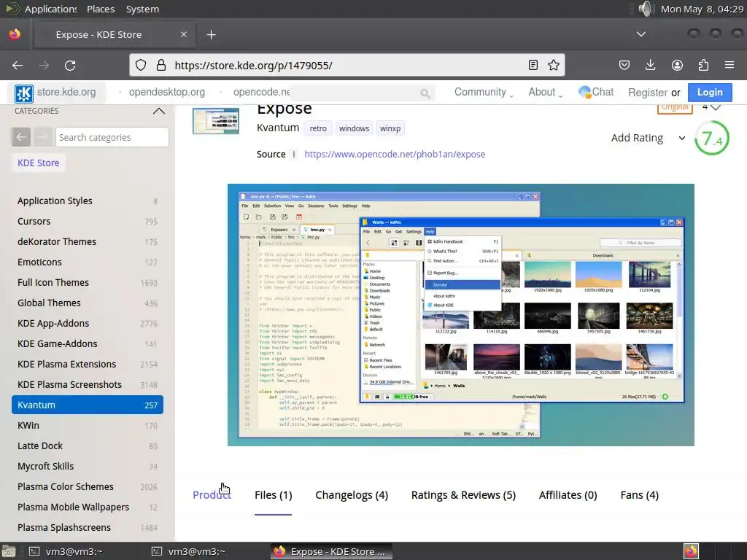This screenshot has width=747, height=560.
Task: Bookmark this page with the star icon
Action: click(553, 65)
